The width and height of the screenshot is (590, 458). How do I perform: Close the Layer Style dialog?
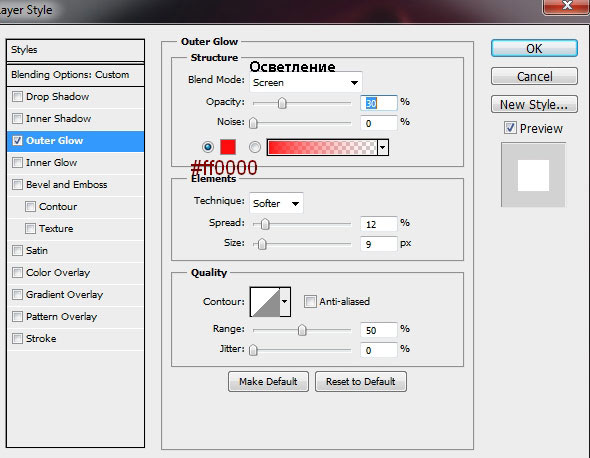(x=566, y=6)
